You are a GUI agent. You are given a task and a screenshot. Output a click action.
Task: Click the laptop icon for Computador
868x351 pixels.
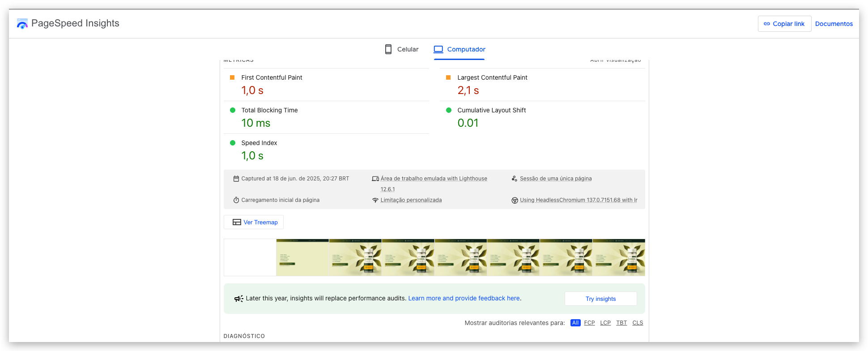(438, 49)
